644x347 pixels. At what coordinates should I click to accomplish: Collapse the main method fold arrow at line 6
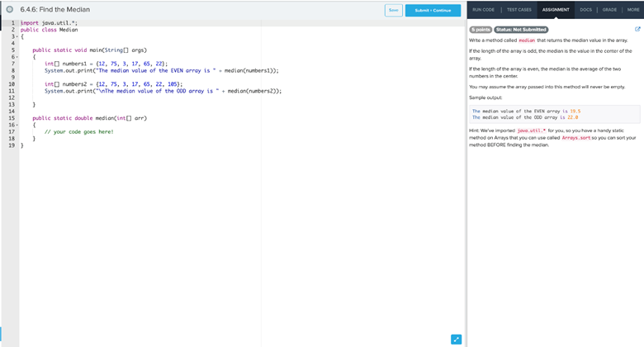point(14,57)
